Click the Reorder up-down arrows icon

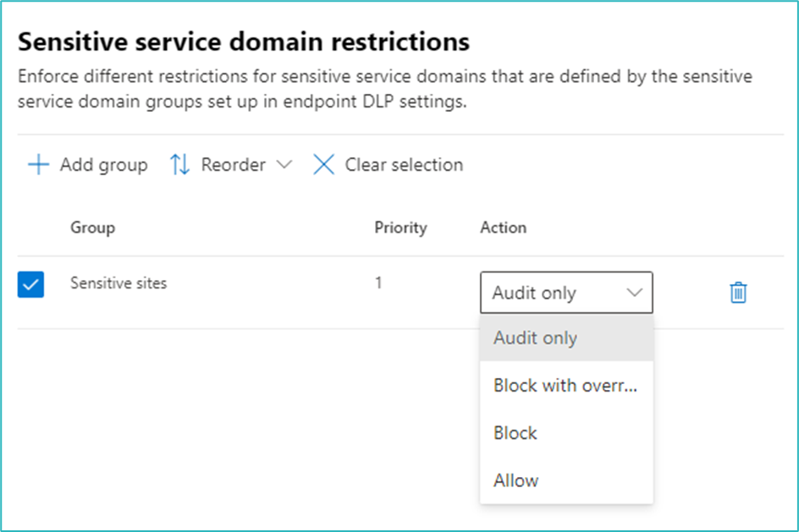tap(179, 164)
